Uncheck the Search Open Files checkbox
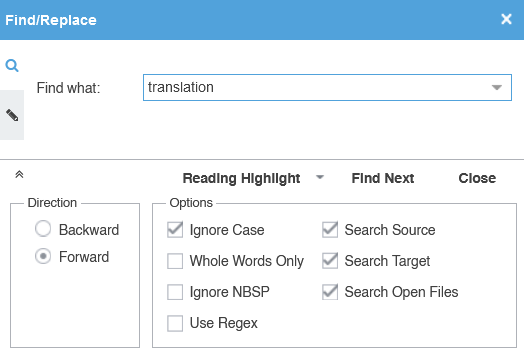Image resolution: width=524 pixels, height=362 pixels. pyautogui.click(x=330, y=292)
